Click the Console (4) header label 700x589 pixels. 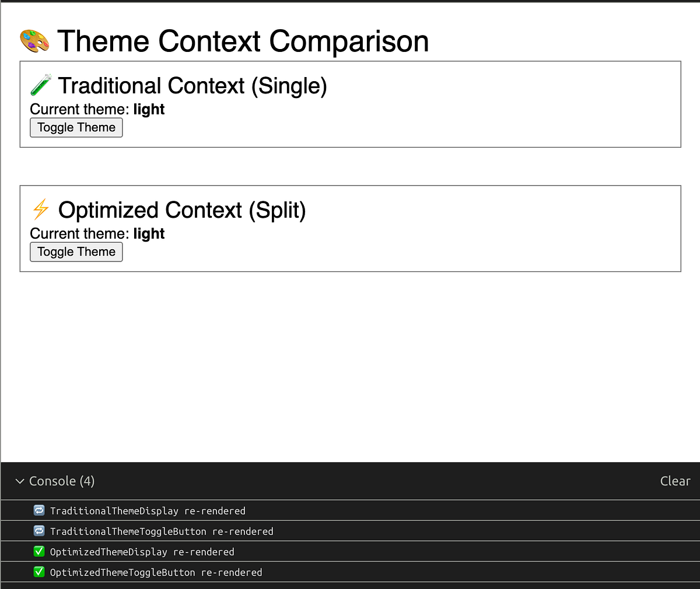point(61,481)
